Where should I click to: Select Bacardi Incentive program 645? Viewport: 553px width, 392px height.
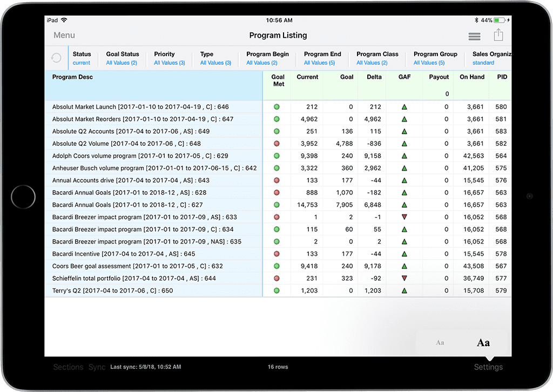124,254
